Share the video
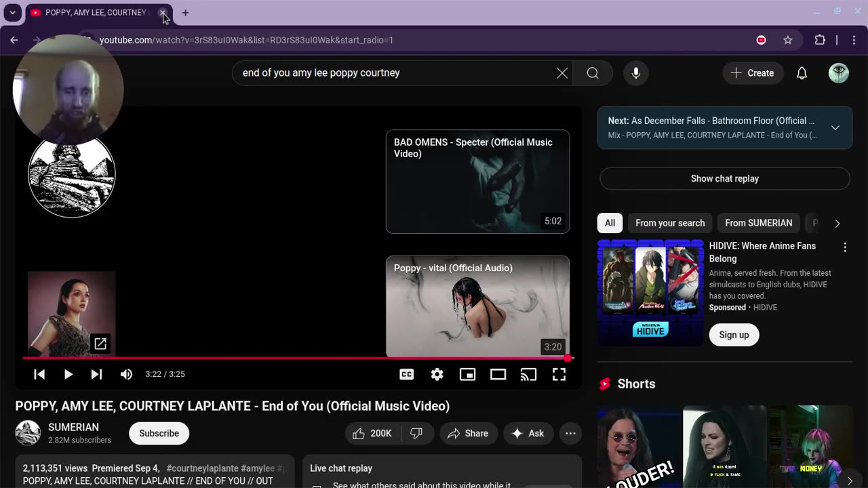This screenshot has width=868, height=488. (468, 433)
